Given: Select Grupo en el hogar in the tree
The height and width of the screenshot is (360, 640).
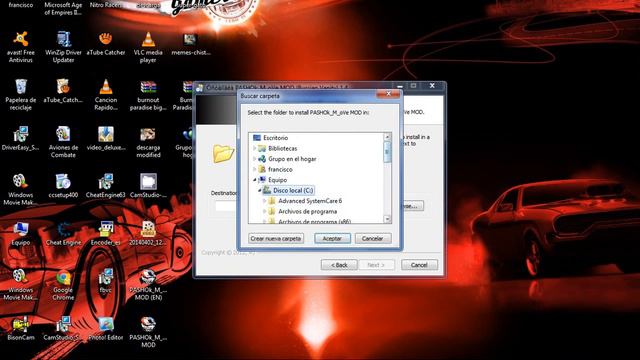Looking at the screenshot, I should coord(292,159).
